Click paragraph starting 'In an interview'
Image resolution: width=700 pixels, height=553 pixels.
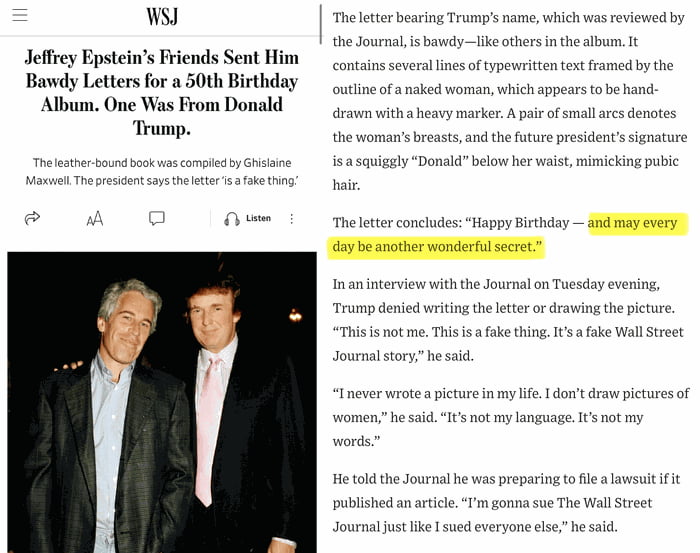(x=508, y=320)
